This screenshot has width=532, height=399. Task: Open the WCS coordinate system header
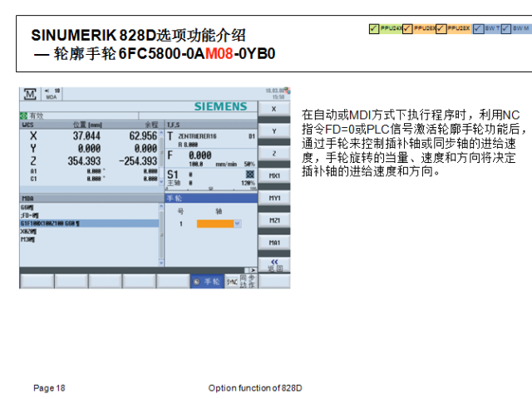pyautogui.click(x=27, y=125)
